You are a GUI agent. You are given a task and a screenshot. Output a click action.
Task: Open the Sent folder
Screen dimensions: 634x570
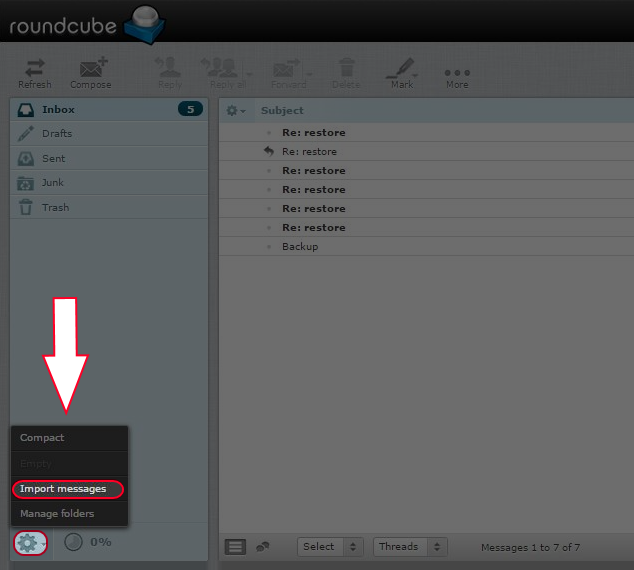[x=109, y=158]
